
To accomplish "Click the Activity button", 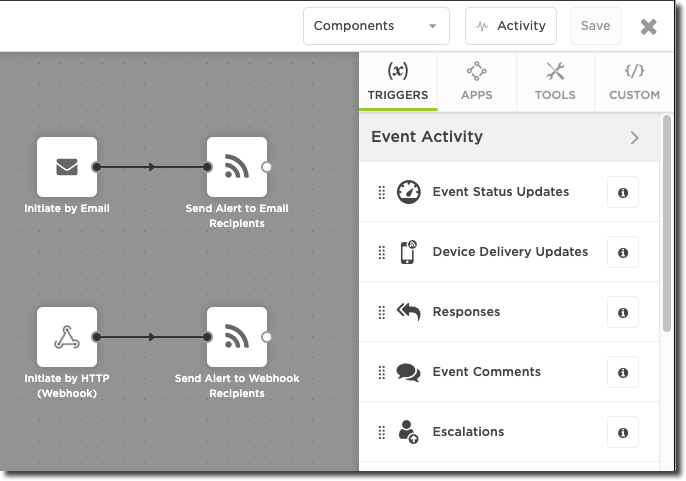I will (510, 26).
